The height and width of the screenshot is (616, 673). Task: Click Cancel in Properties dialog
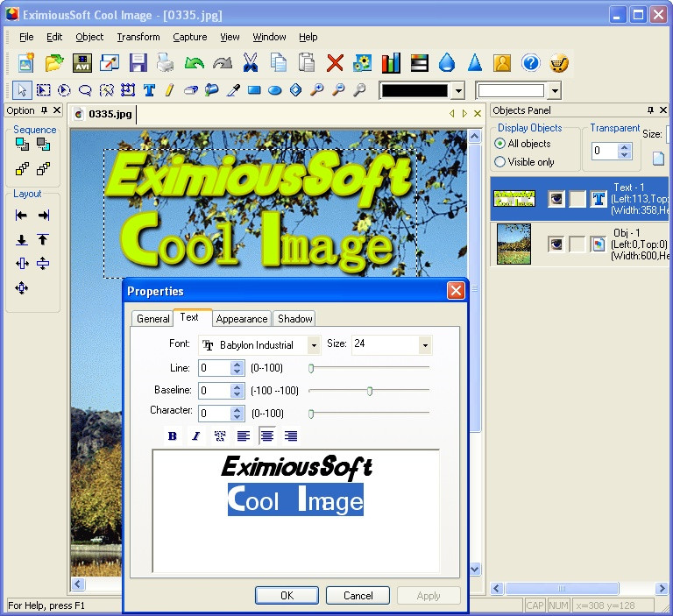[358, 595]
